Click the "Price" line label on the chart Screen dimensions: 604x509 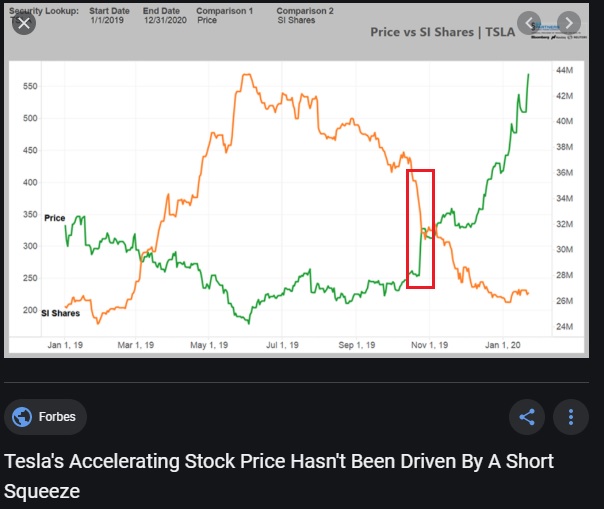(54, 217)
